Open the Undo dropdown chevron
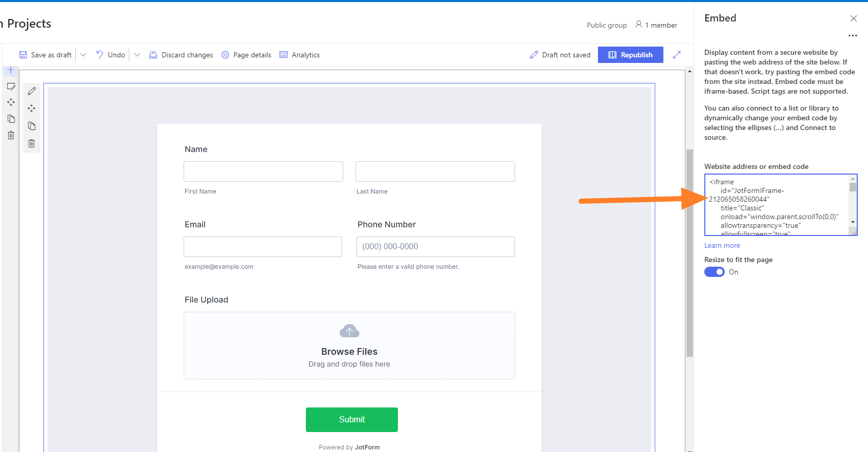 pyautogui.click(x=137, y=55)
